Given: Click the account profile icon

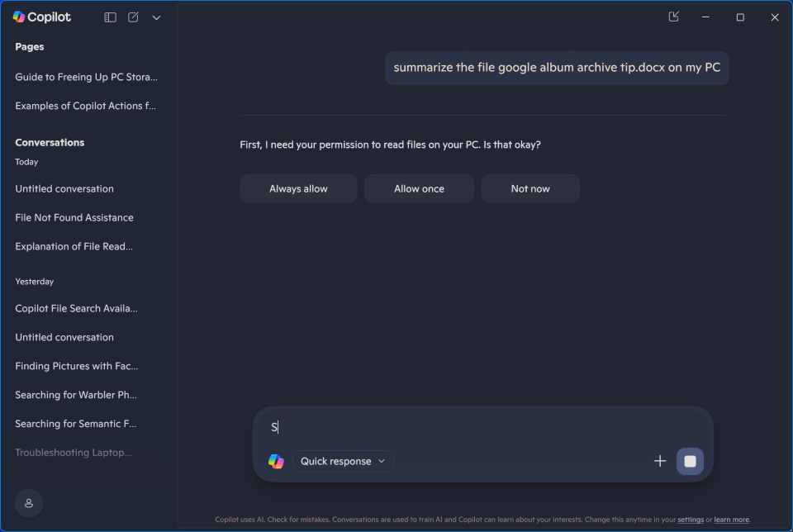Looking at the screenshot, I should pos(29,503).
